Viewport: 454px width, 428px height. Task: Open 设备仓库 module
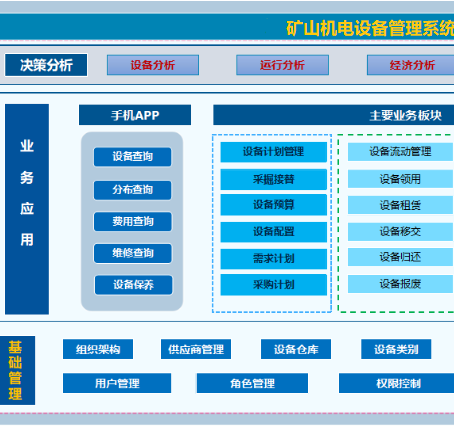tap(296, 349)
